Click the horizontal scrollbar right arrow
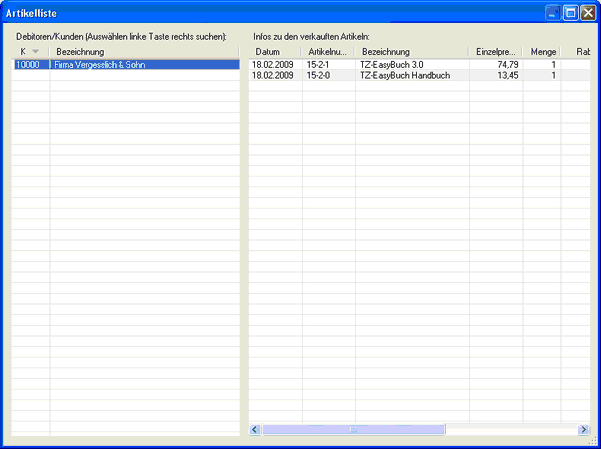 pyautogui.click(x=584, y=429)
